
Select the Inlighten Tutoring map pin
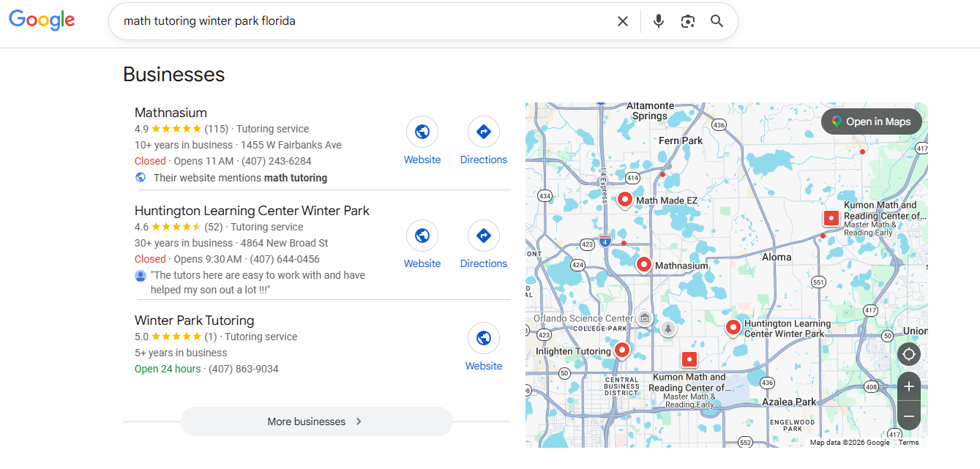coord(621,350)
